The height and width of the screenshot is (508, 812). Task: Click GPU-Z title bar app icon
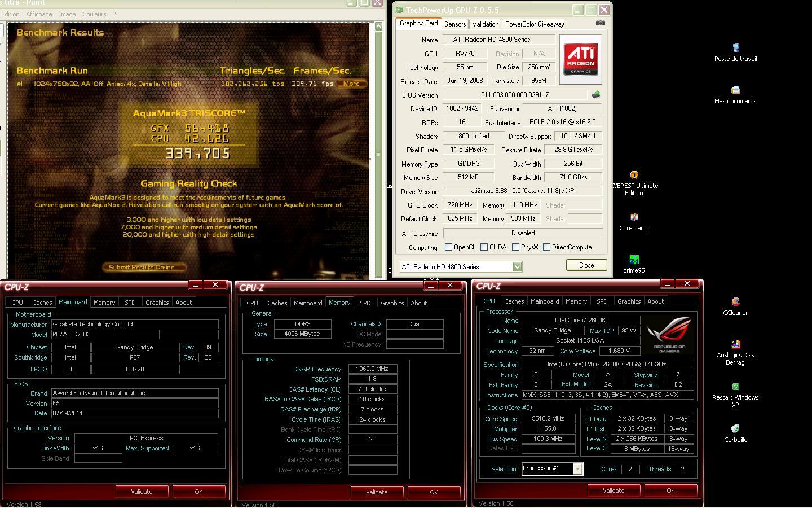[400, 10]
